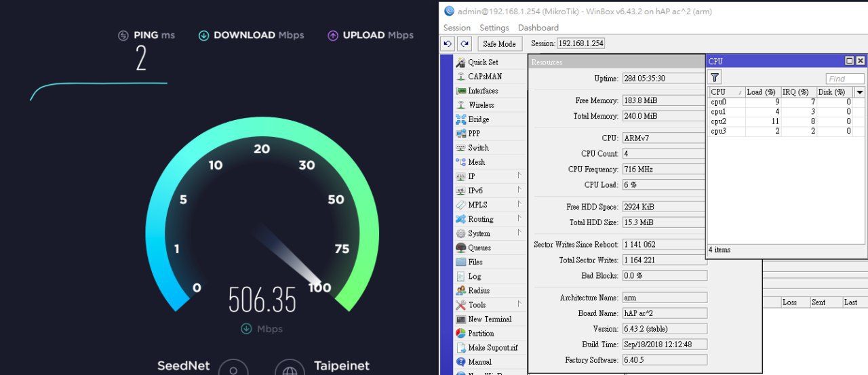868x375 pixels.
Task: Expand the IP submenu arrow
Action: (519, 176)
